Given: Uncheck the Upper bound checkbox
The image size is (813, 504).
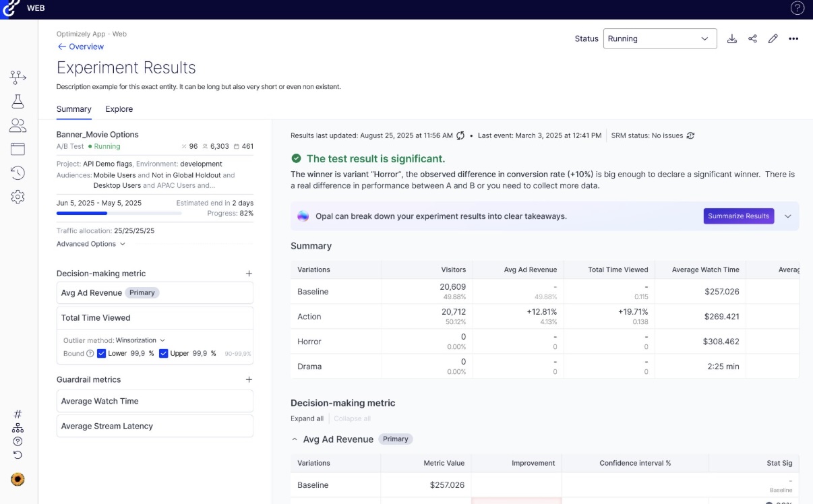Looking at the screenshot, I should 162,352.
